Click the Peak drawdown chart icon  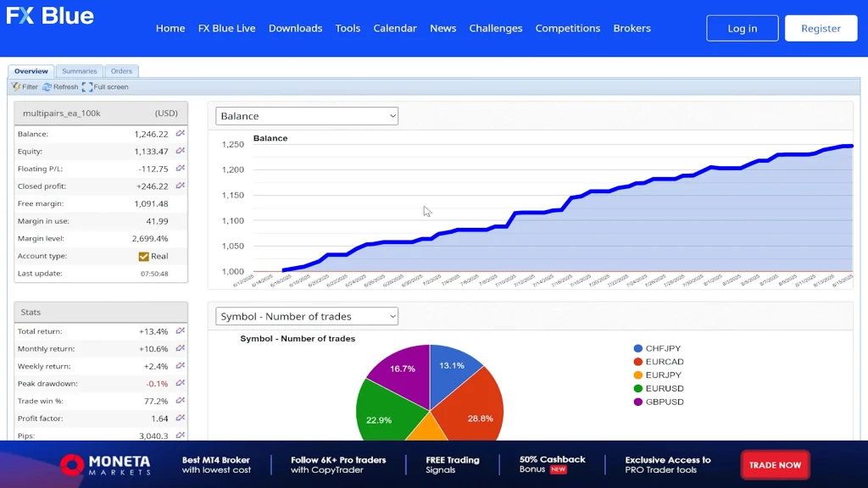click(x=180, y=384)
